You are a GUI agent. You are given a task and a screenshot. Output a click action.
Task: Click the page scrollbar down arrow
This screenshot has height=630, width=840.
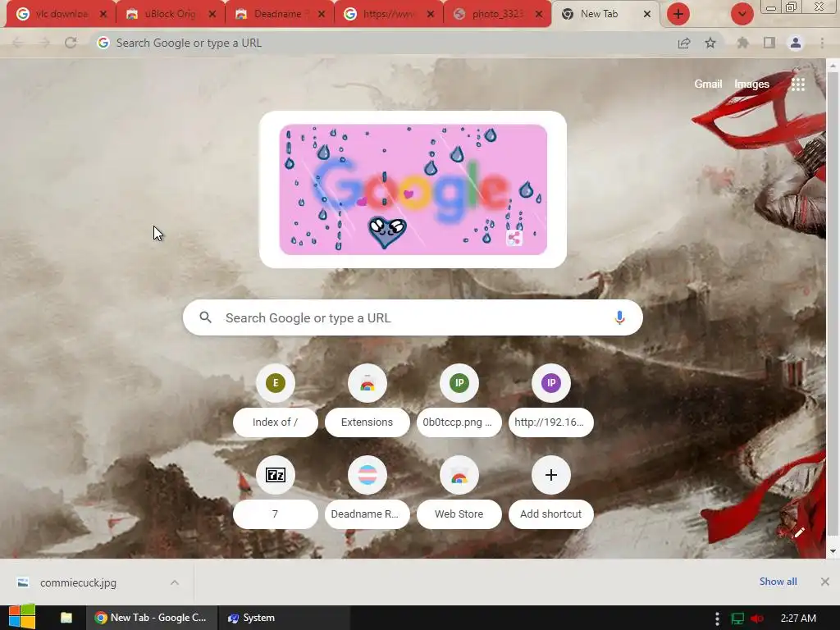(833, 551)
